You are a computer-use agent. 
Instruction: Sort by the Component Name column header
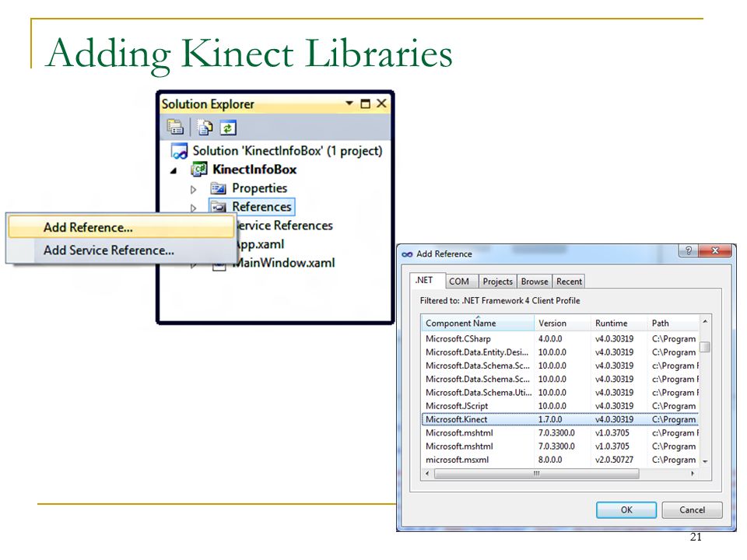[x=478, y=323]
